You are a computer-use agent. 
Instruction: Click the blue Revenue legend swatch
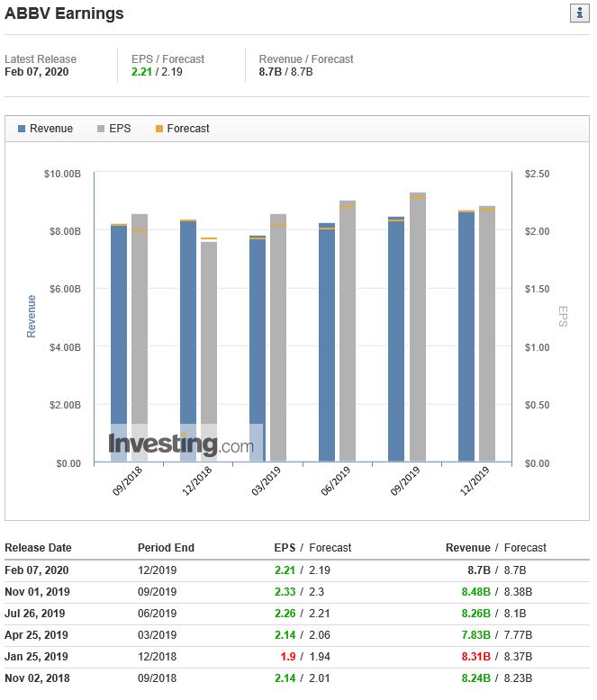click(21, 129)
